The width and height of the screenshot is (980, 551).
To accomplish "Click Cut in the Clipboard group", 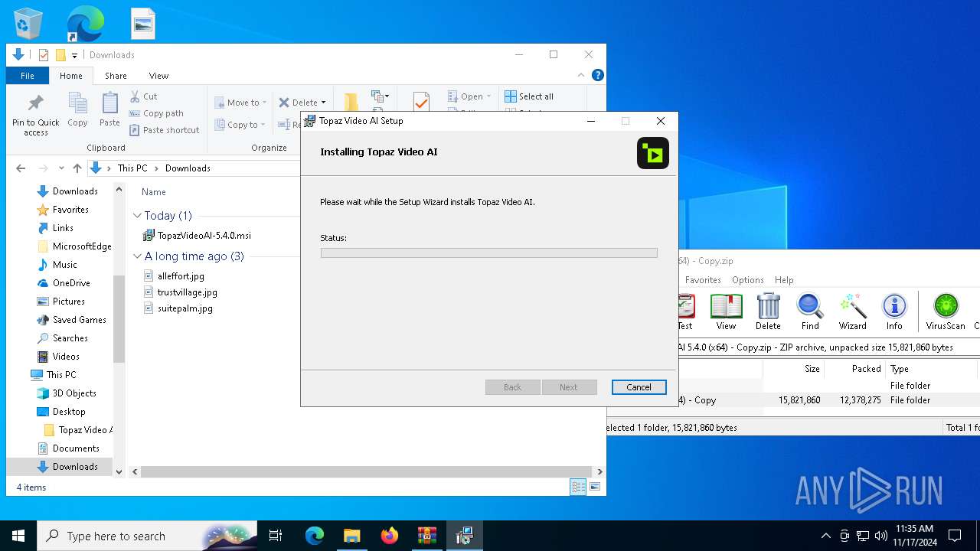I will click(143, 96).
